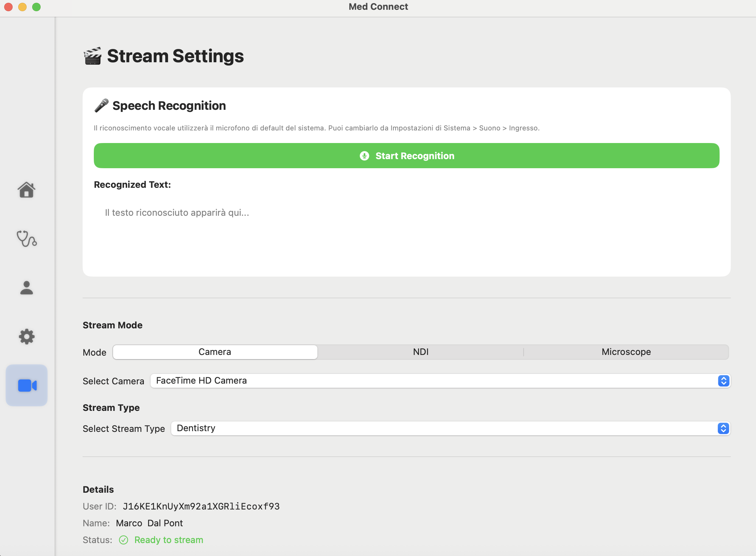Open the gear settings sidebar icon

pyautogui.click(x=27, y=336)
